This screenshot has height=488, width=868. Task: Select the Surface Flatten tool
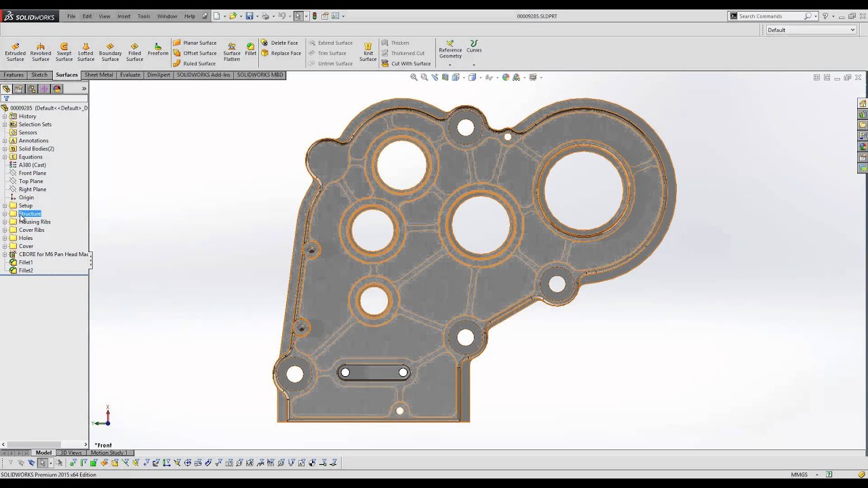pyautogui.click(x=232, y=52)
